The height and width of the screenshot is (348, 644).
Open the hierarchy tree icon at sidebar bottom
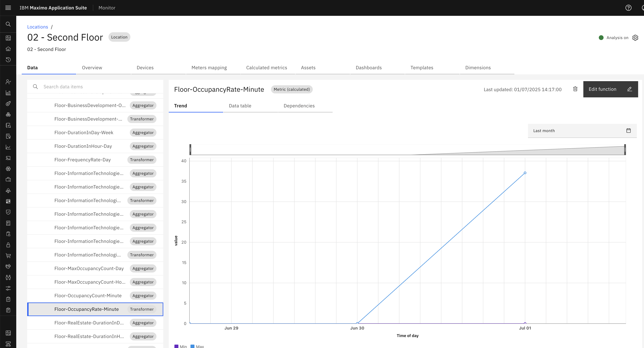pos(8,344)
